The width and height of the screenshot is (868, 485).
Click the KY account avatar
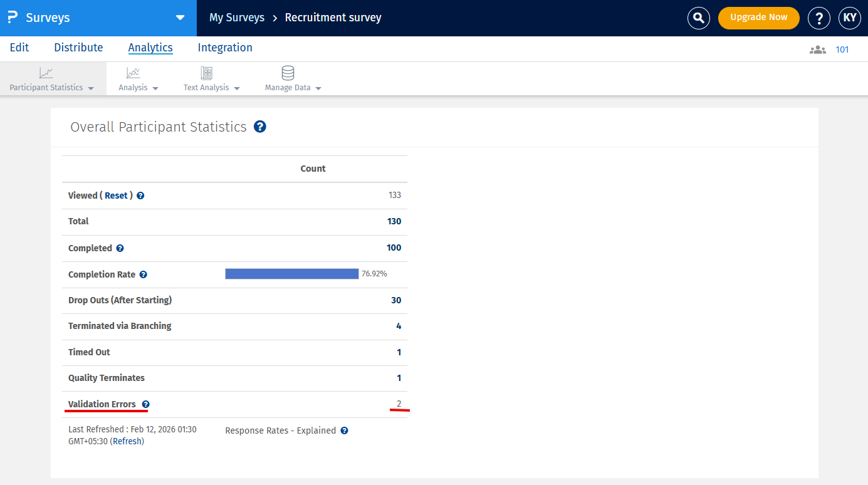pos(850,18)
